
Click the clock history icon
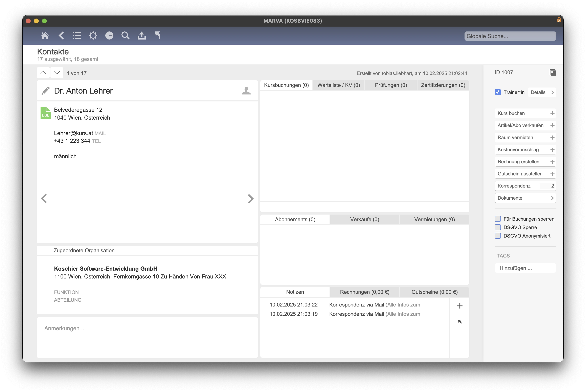pyautogui.click(x=109, y=36)
